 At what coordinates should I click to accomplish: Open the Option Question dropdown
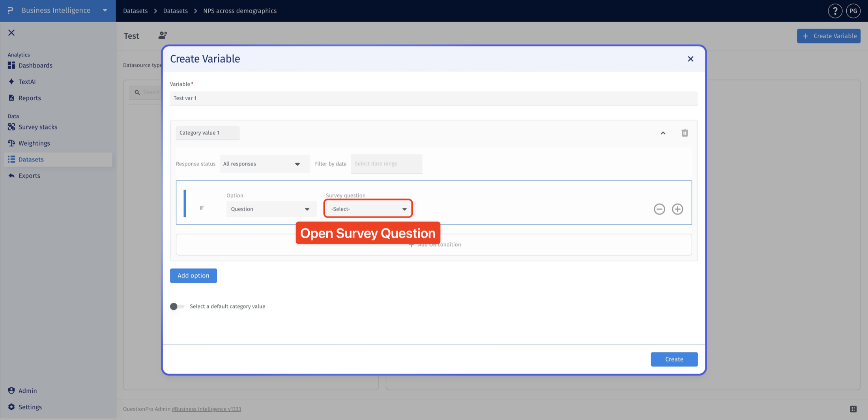[x=271, y=209]
